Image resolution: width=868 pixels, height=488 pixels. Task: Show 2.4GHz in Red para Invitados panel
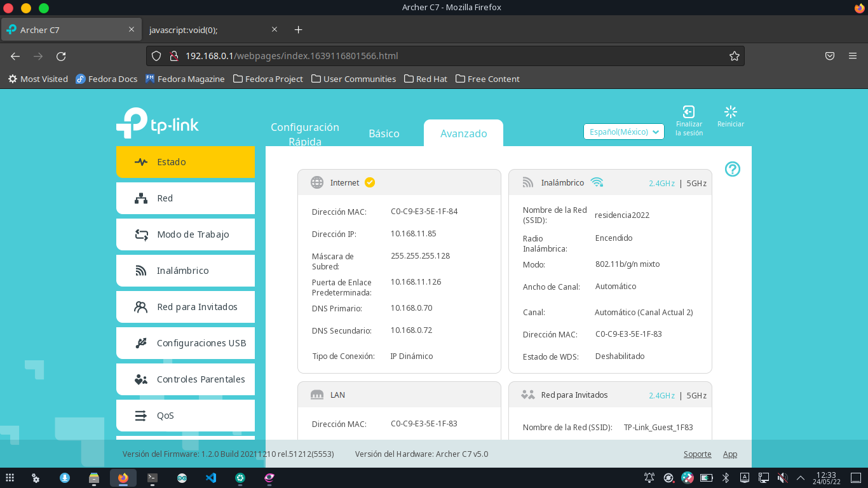(x=661, y=395)
